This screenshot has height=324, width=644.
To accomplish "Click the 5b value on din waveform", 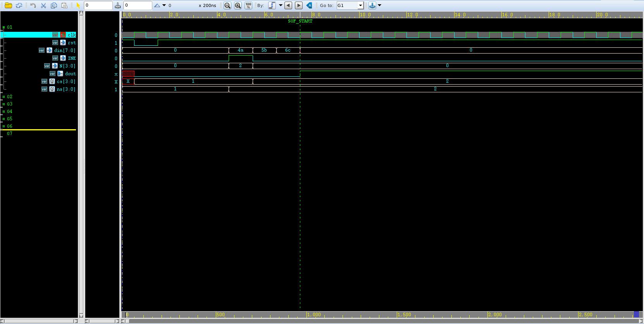I will click(264, 50).
